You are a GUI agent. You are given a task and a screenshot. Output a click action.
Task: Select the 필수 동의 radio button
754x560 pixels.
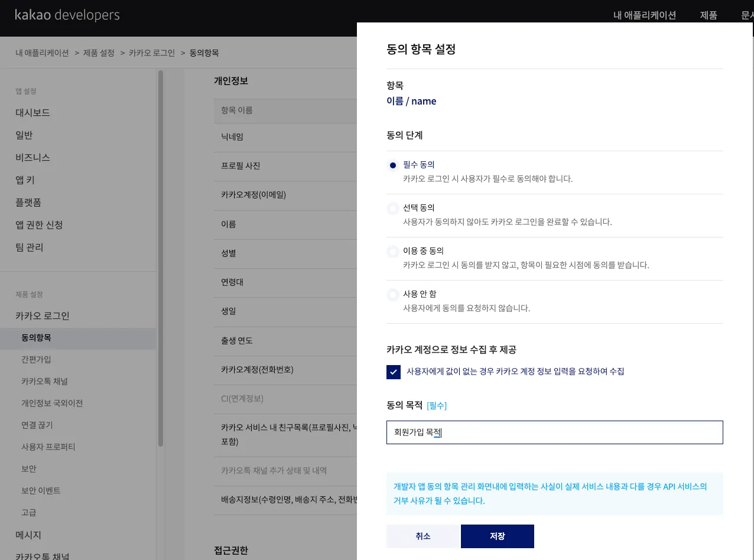coord(393,165)
